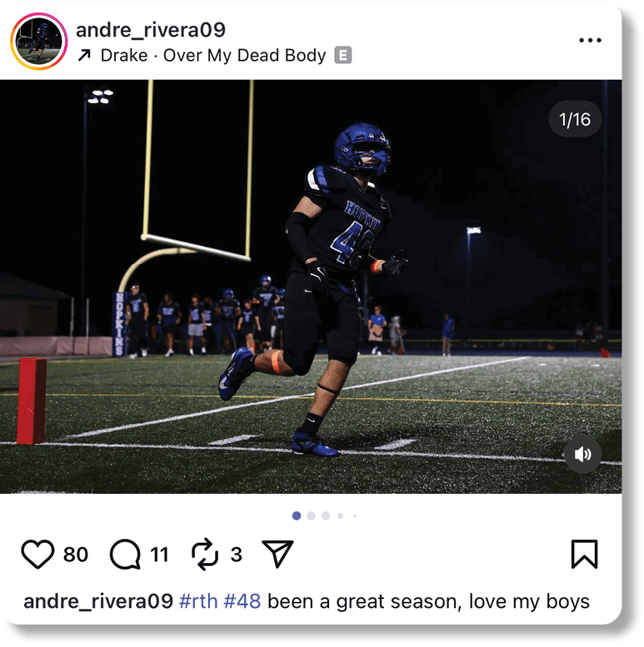Screen dimensions: 644x647
Task: Save the post with the bookmark icon
Action: point(584,554)
